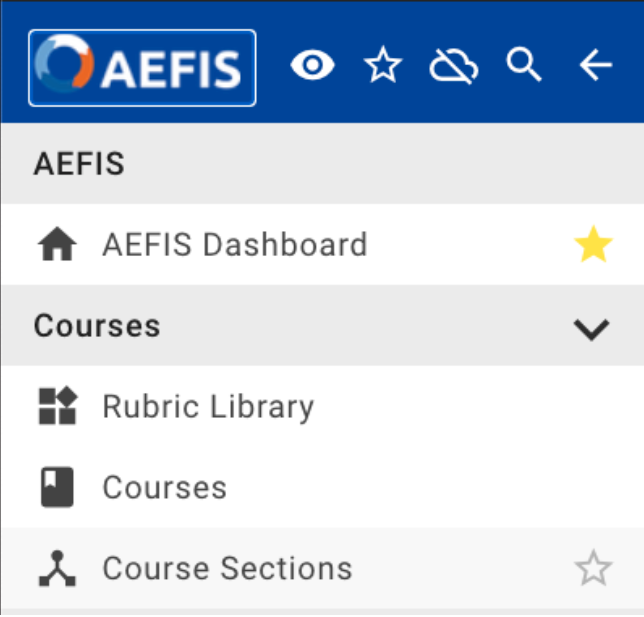Open the Courses menu item
644x617 pixels.
coord(164,488)
